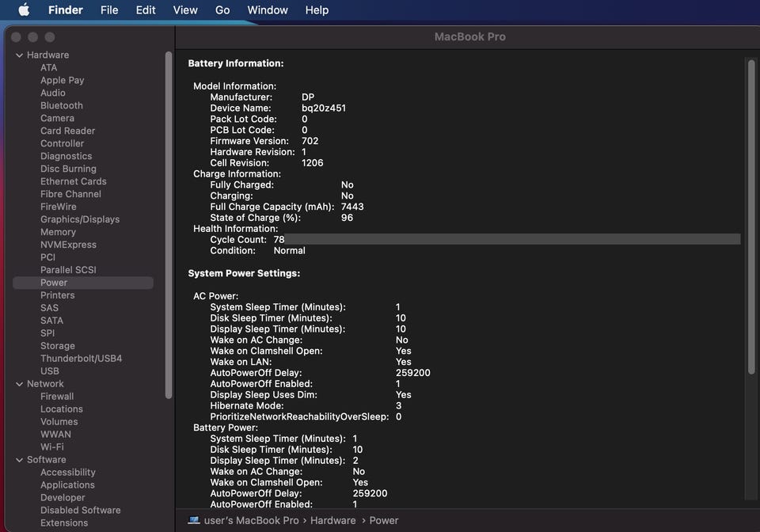
Task: Select Disabled Software in the sidebar
Action: coord(81,510)
